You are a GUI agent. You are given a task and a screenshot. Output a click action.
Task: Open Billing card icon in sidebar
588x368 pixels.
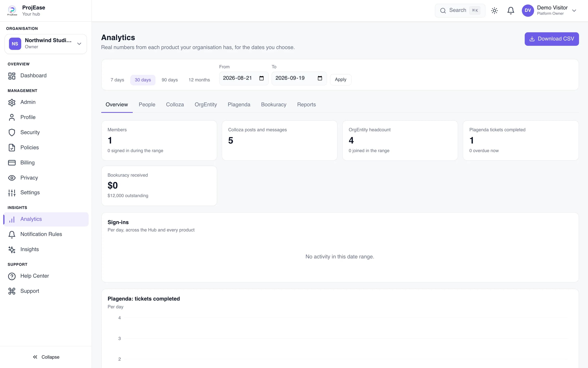pos(12,163)
